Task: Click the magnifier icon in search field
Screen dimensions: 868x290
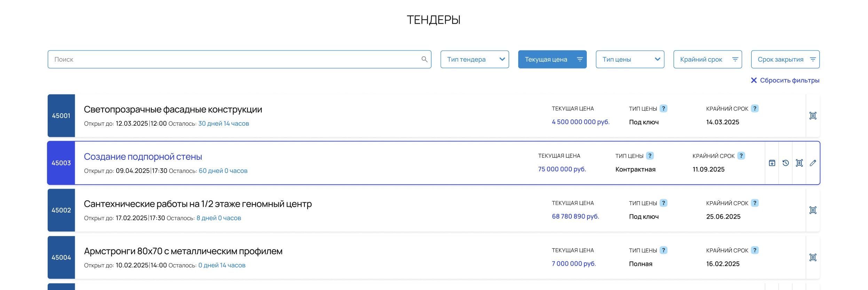Action: pos(424,59)
